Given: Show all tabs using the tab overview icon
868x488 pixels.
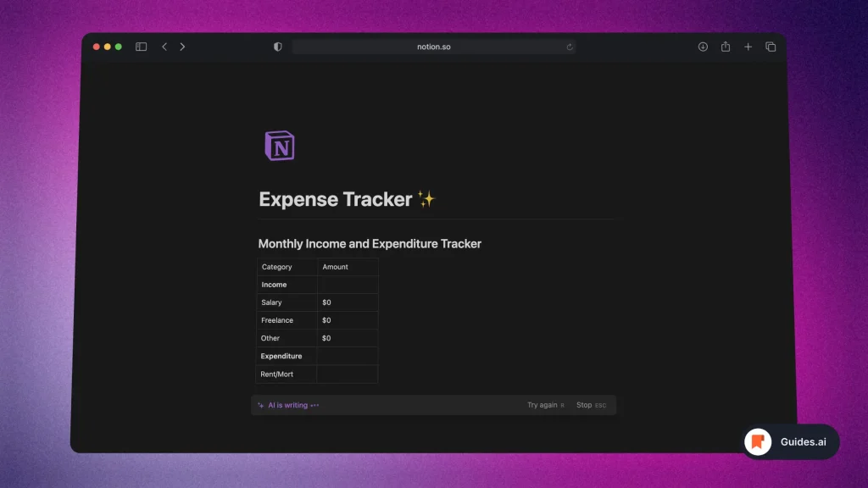Looking at the screenshot, I should coord(771,47).
